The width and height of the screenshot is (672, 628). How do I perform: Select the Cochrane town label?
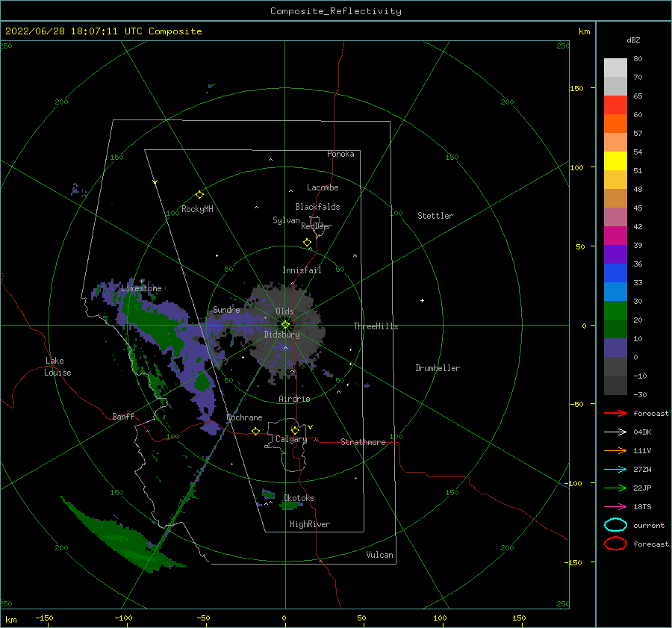point(244,417)
